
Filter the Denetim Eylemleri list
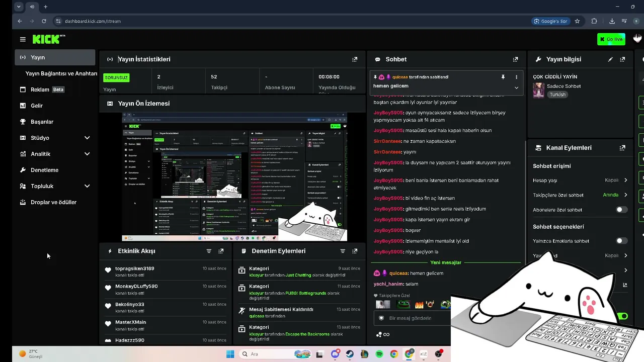click(x=343, y=251)
